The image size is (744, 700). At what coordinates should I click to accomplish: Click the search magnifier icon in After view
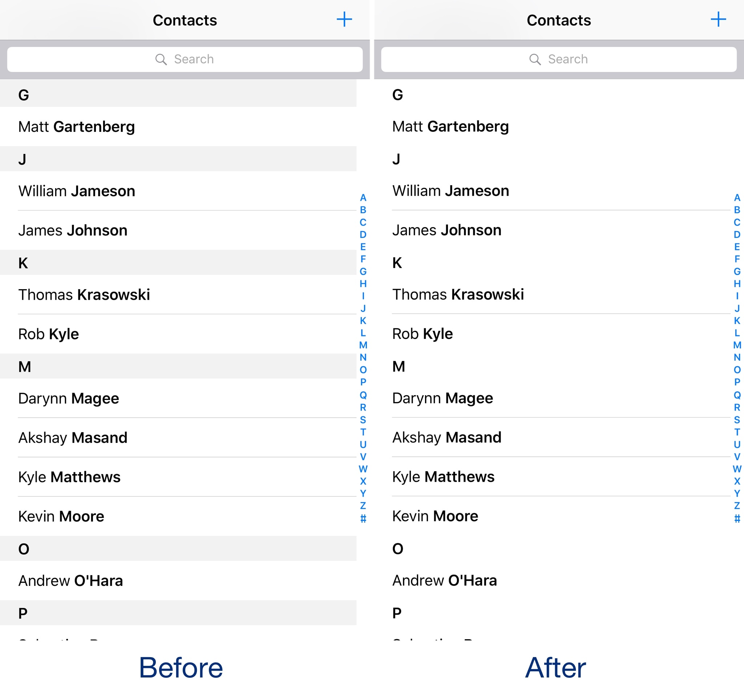click(x=534, y=59)
